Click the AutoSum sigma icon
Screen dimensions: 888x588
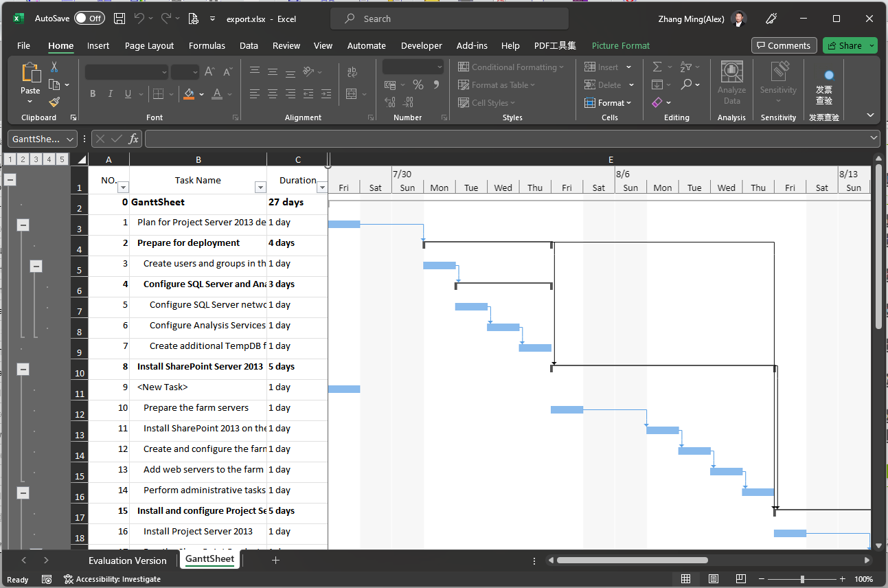[x=657, y=67]
